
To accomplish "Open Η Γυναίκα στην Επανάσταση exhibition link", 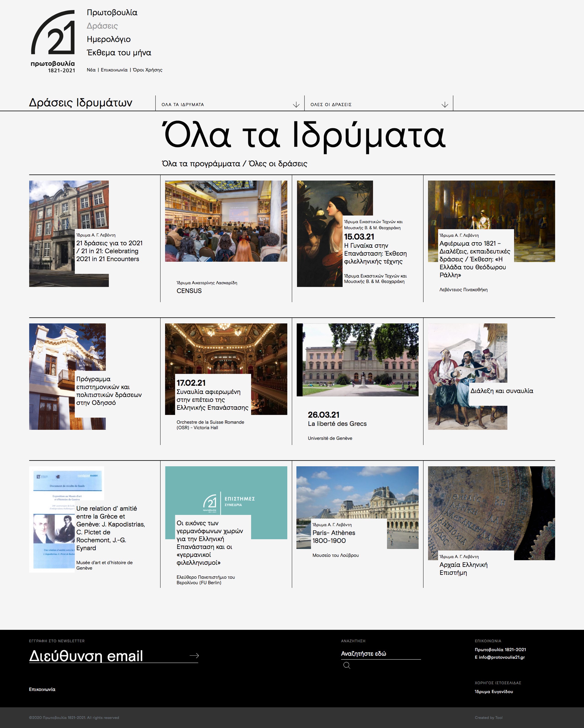I will [375, 253].
